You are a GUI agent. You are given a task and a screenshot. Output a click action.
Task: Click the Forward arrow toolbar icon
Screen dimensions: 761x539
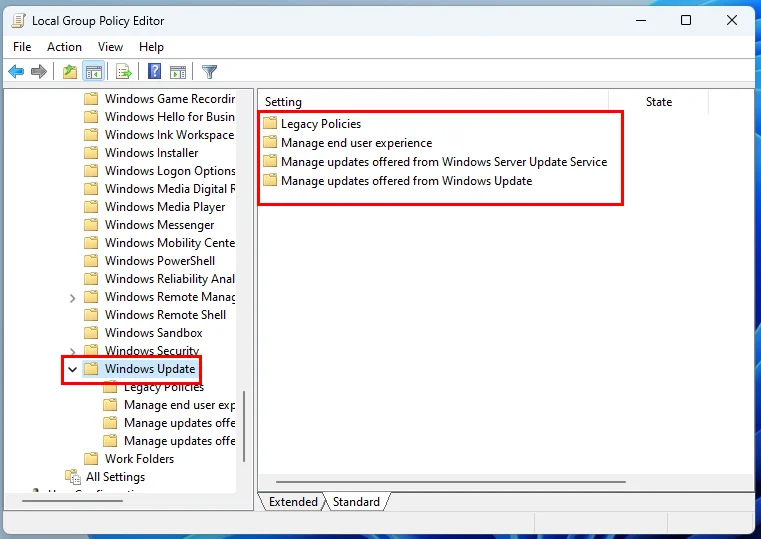[x=38, y=72]
